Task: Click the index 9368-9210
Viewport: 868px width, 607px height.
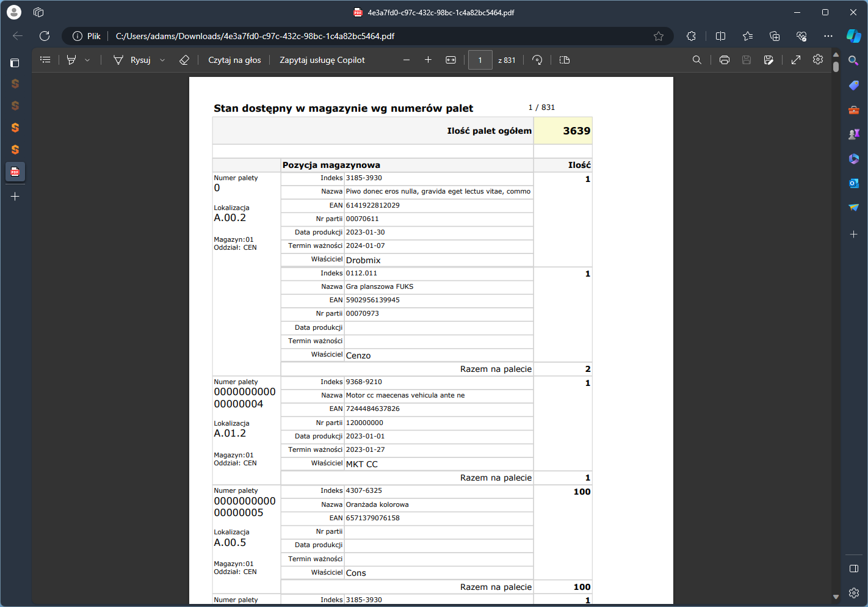Action: pyautogui.click(x=364, y=382)
